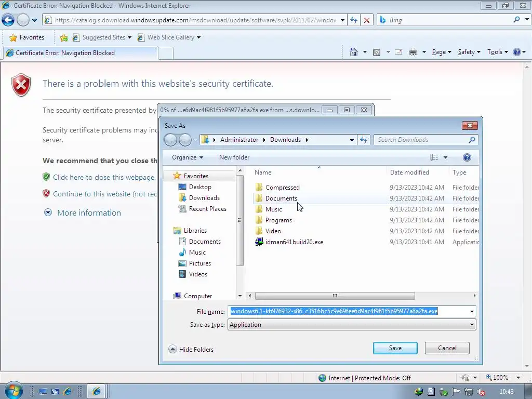Select idman641build20.exe file
Image resolution: width=532 pixels, height=399 pixels.
[x=294, y=242]
